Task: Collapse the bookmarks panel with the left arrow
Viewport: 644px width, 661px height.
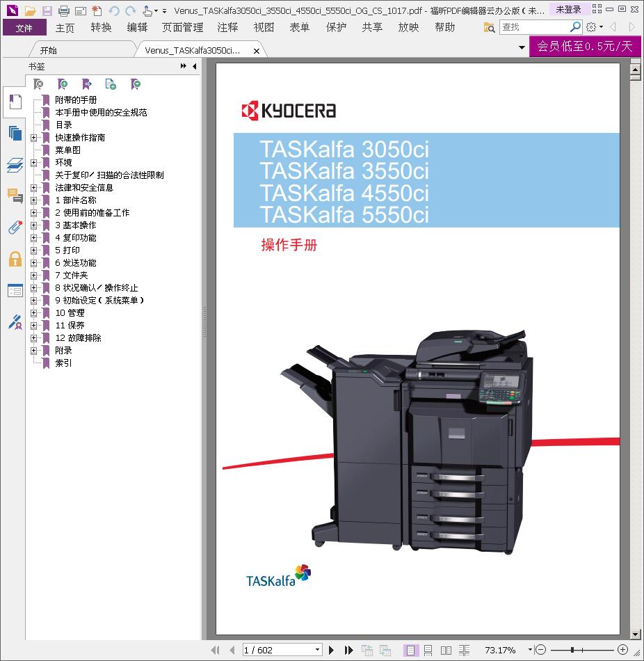Action: [194, 66]
